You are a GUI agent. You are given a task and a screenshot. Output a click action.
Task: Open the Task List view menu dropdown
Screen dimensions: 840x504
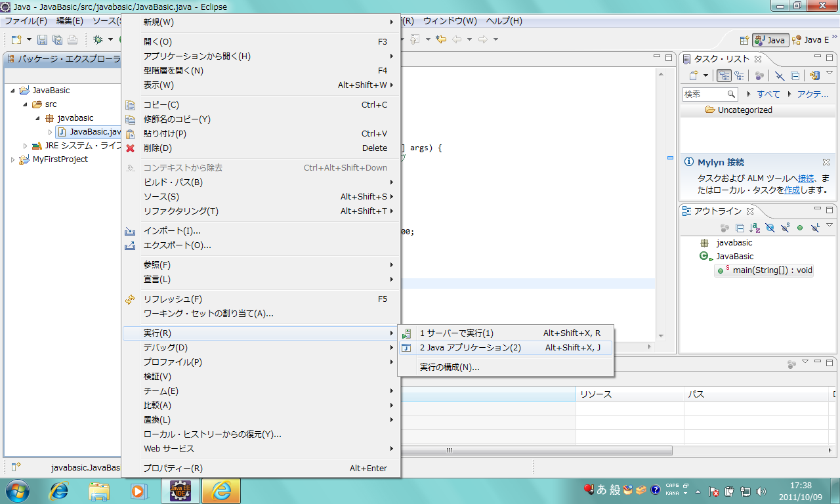click(x=829, y=73)
